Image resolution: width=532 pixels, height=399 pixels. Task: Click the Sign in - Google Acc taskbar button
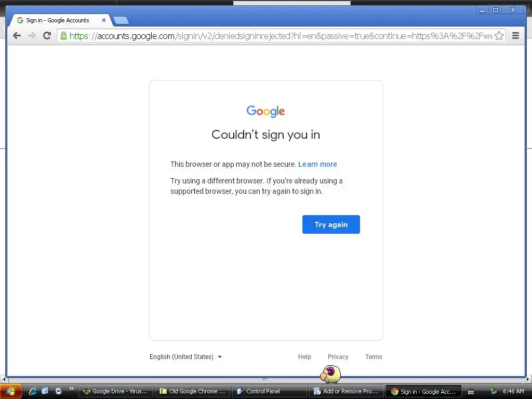423,391
